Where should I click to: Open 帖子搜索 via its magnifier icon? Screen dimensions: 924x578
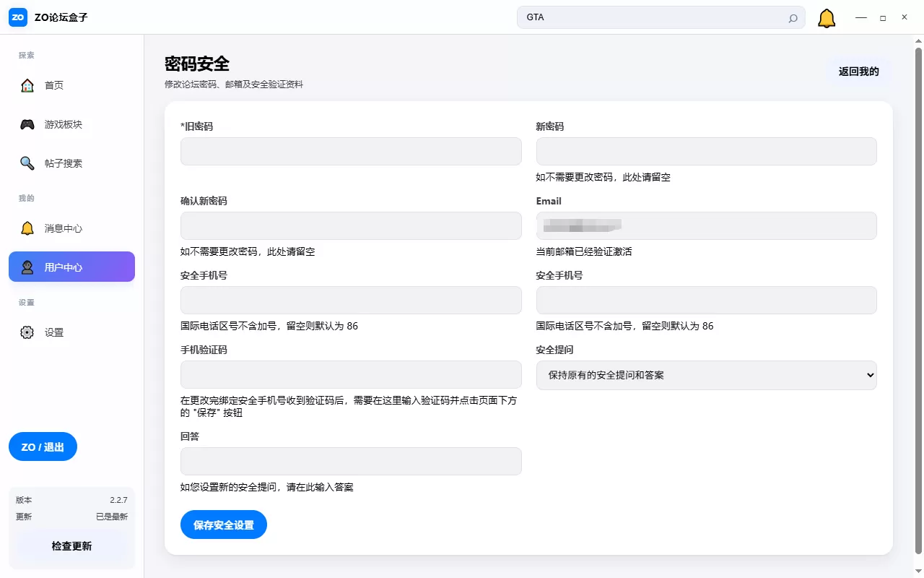click(27, 163)
